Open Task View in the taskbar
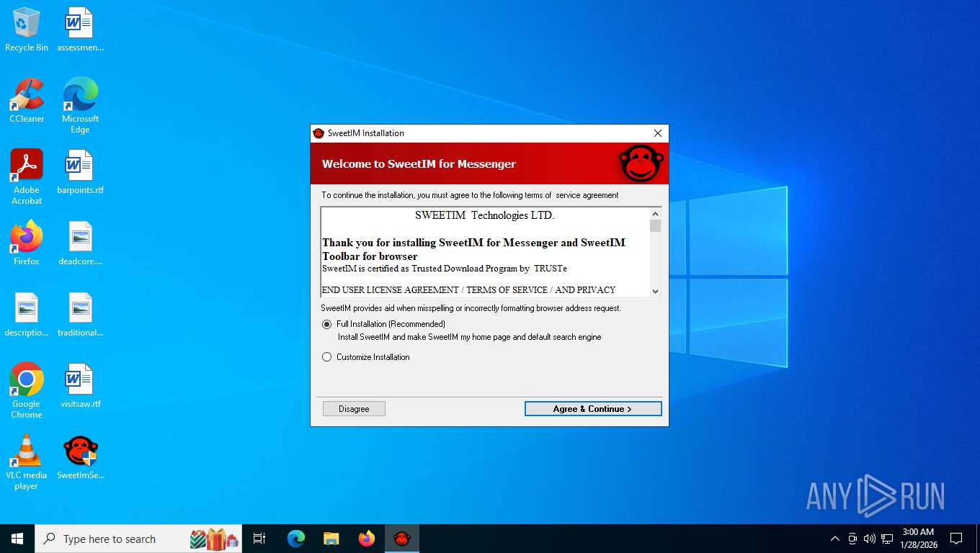Image resolution: width=980 pixels, height=553 pixels. 259,539
